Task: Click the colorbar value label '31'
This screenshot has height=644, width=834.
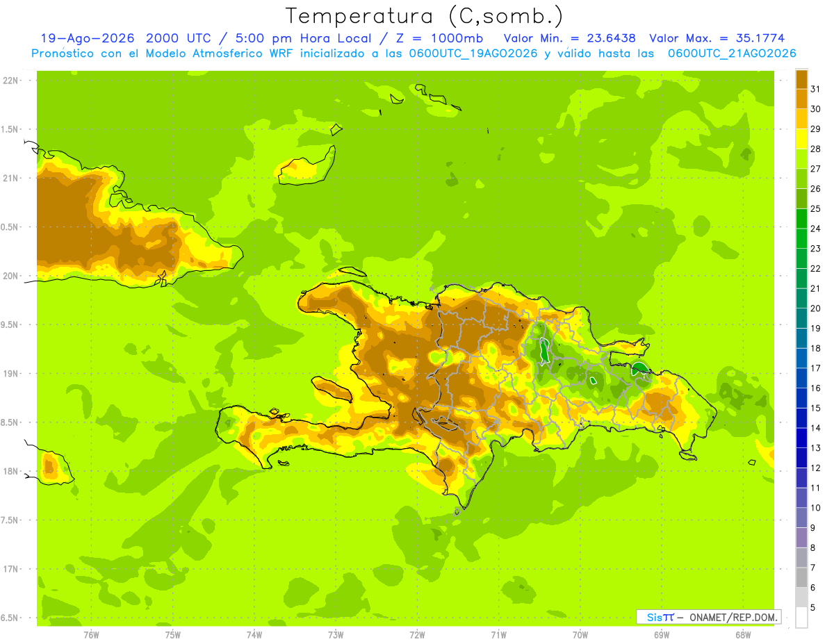Action: coord(816,89)
